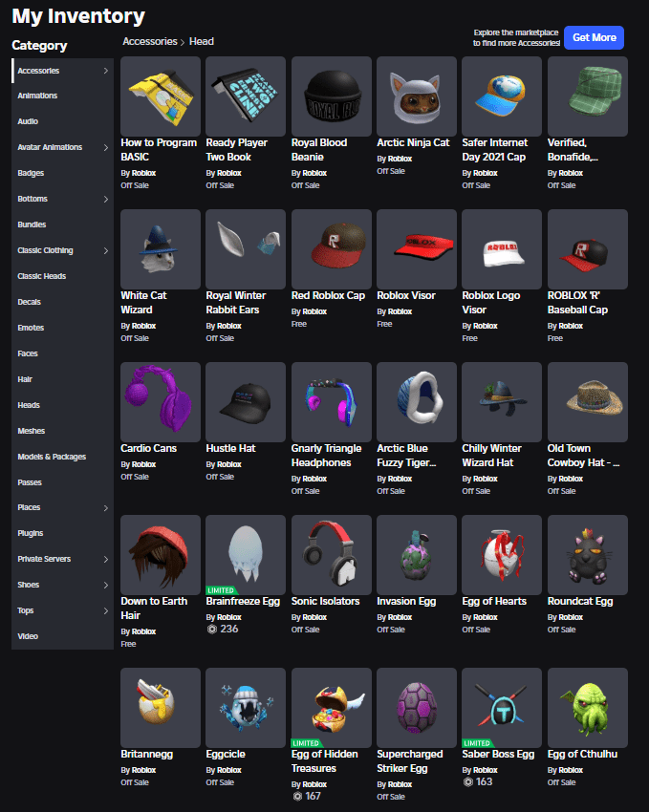Viewport: 649px width, 812px height.
Task: Open the Arctic Ninja Cat item image
Action: tap(417, 96)
